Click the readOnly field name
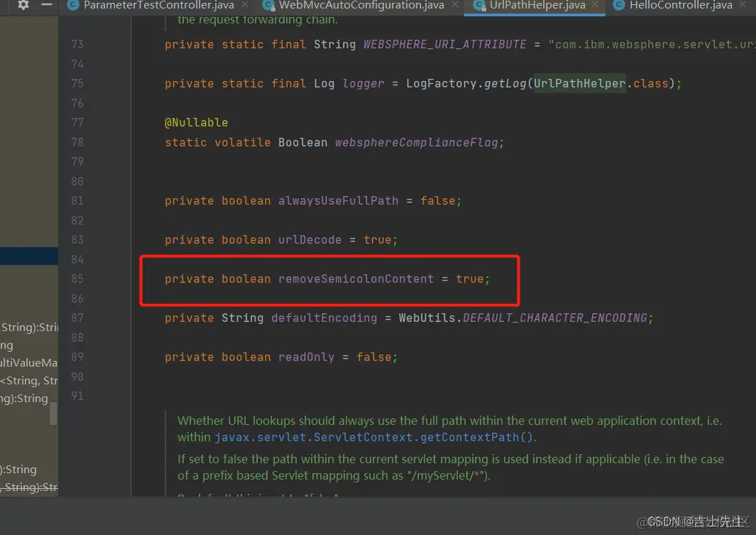Screen dimensions: 756x535 pyautogui.click(x=306, y=357)
